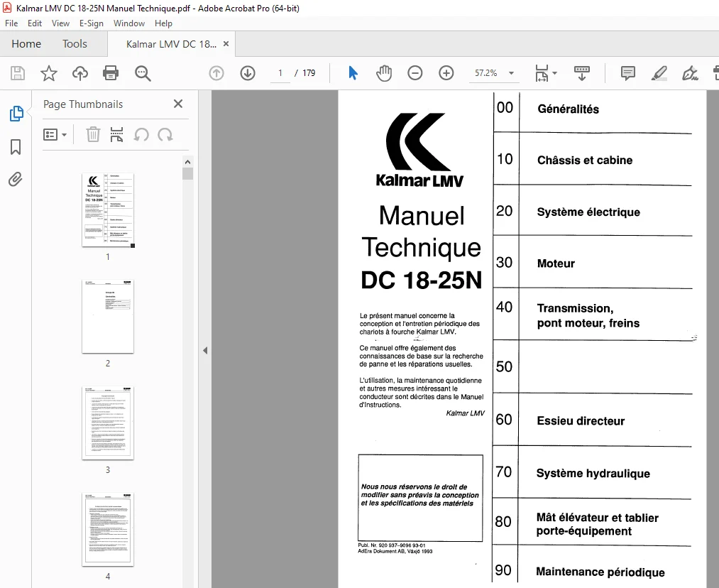The height and width of the screenshot is (588, 719).
Task: Activate the hand pan tool
Action: pyautogui.click(x=384, y=73)
